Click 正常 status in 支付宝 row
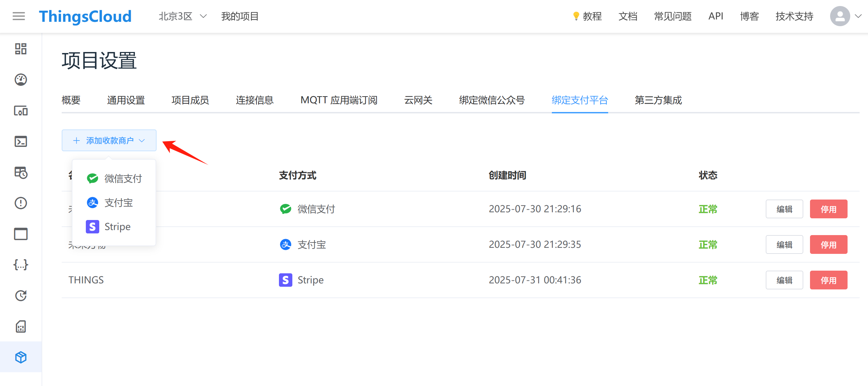This screenshot has height=386, width=868. click(708, 244)
